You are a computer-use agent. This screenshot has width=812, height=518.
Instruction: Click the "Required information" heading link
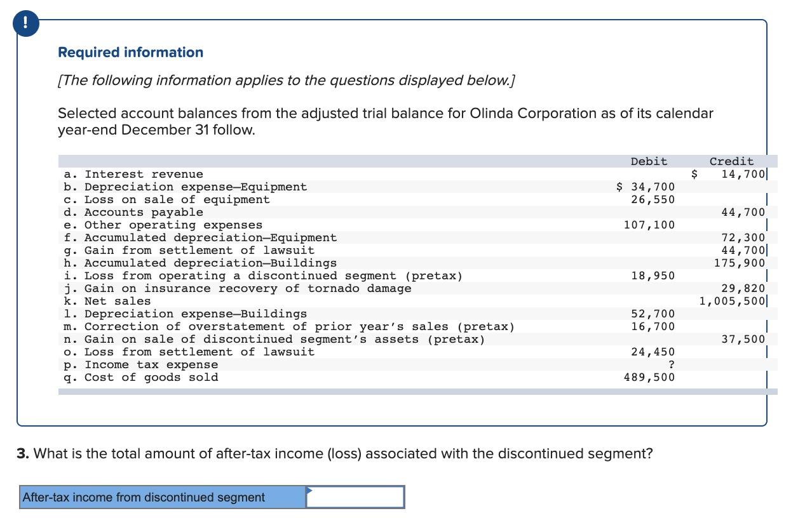click(129, 53)
